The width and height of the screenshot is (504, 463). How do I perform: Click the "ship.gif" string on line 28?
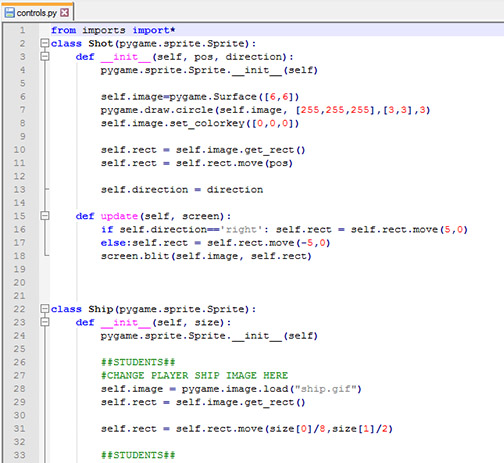point(326,389)
